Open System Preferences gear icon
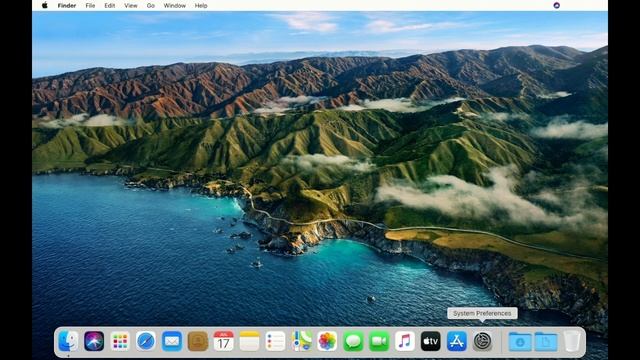The height and width of the screenshot is (360, 640). click(482, 341)
